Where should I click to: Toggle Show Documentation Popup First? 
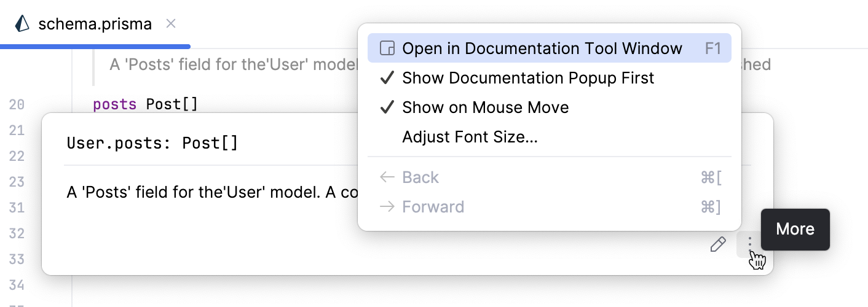pos(527,78)
